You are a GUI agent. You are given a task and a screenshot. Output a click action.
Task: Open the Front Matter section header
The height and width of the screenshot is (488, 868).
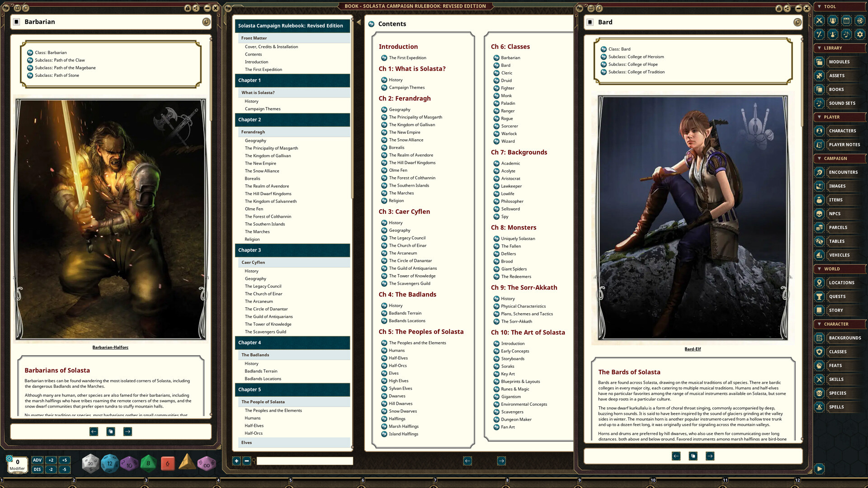pos(254,38)
